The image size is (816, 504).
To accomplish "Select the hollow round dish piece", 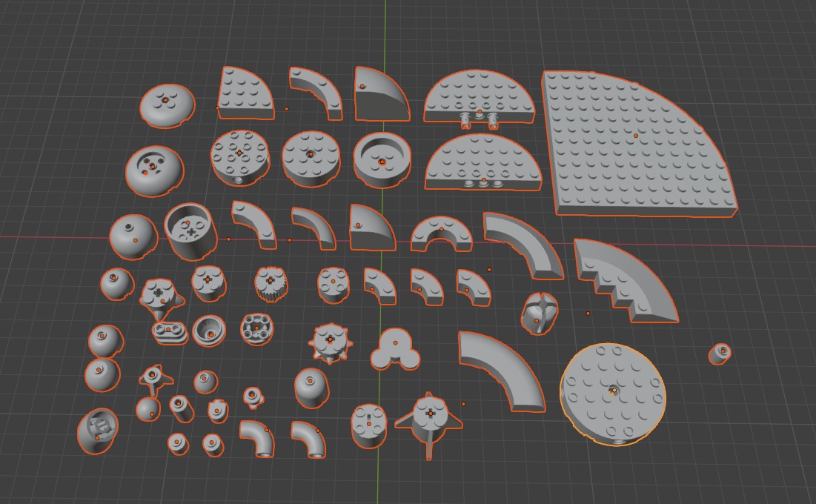I will [x=382, y=160].
